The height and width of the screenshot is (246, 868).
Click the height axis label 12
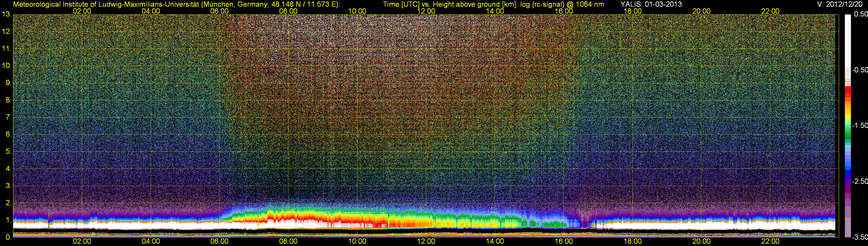tap(6, 32)
